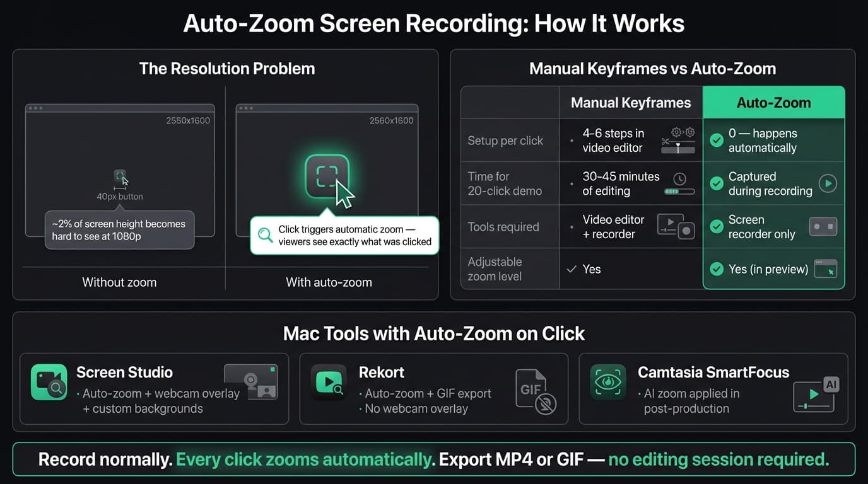868x484 pixels.
Task: Select the magnifier icon in the click-trigger tooltip
Action: pos(265,234)
